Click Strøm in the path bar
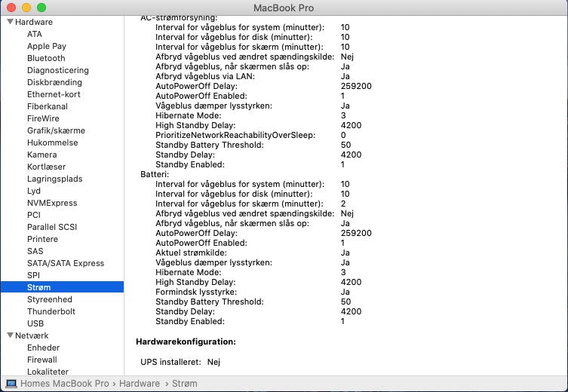Viewport: 568px width, 392px height. tap(184, 383)
